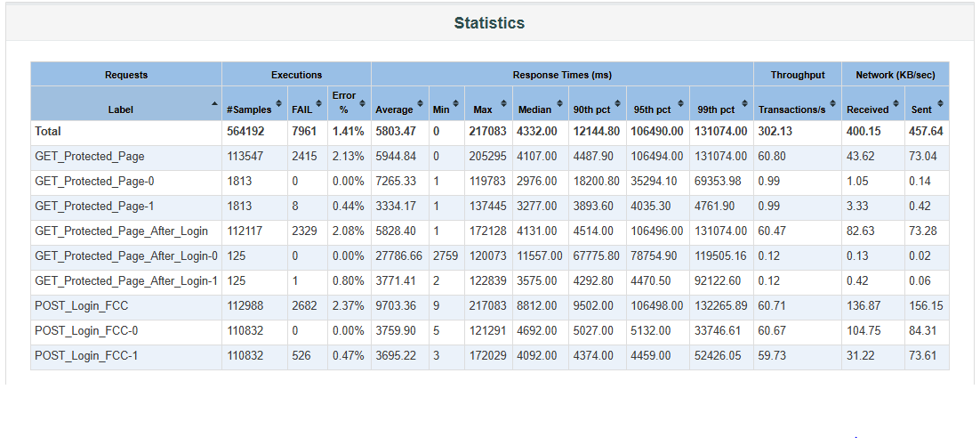980x438 pixels.
Task: Click the Network (KB/sec) group header
Action: coord(895,75)
